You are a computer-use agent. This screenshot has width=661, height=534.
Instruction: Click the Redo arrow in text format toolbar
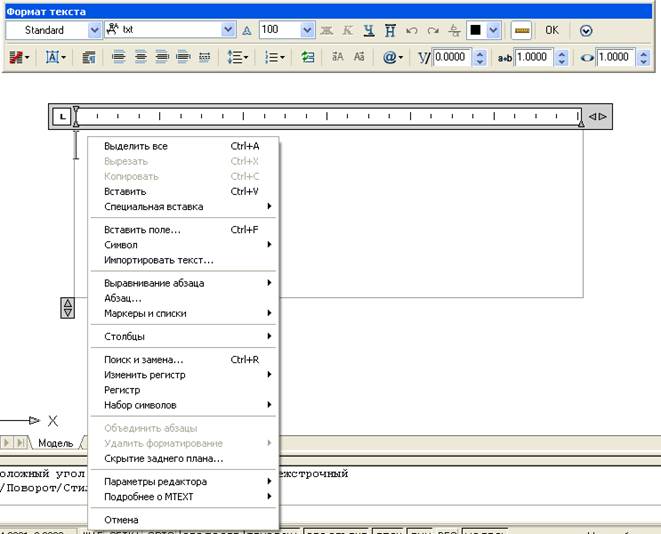point(432,31)
